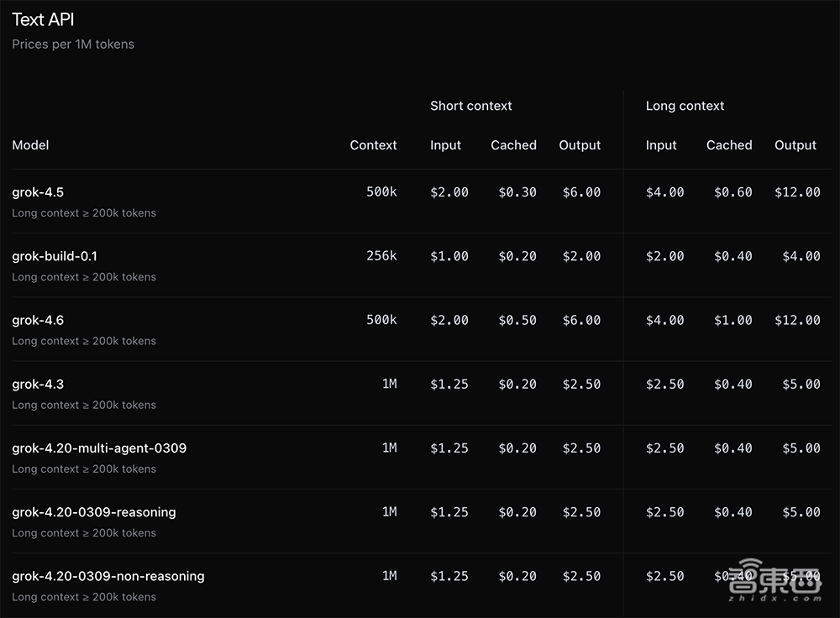
Task: Select the 1M context value for grok-4.20-0309-reasoning
Action: tap(390, 511)
